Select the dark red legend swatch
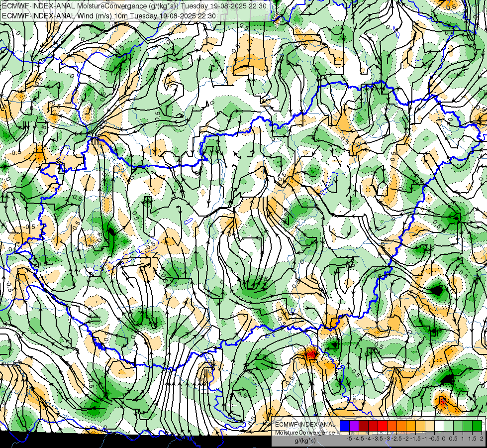The width and height of the screenshot is (487, 448). [364, 426]
